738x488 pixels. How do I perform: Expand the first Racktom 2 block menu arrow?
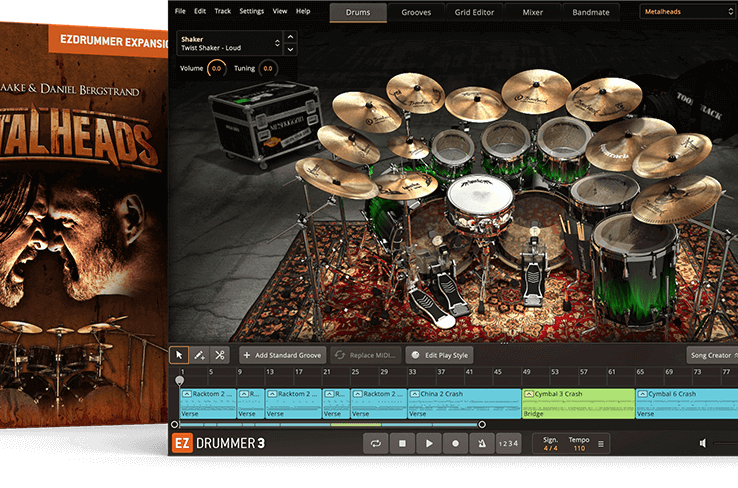point(187,394)
